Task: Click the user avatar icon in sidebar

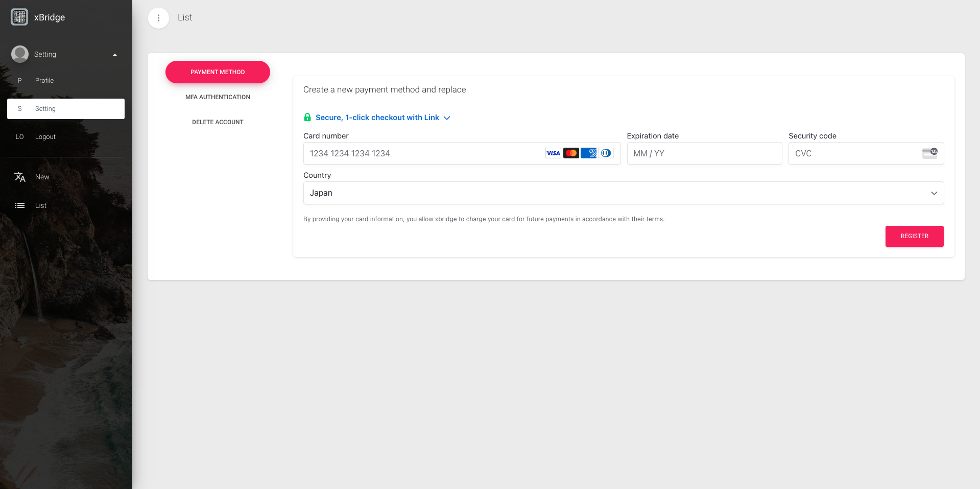Action: 20,54
